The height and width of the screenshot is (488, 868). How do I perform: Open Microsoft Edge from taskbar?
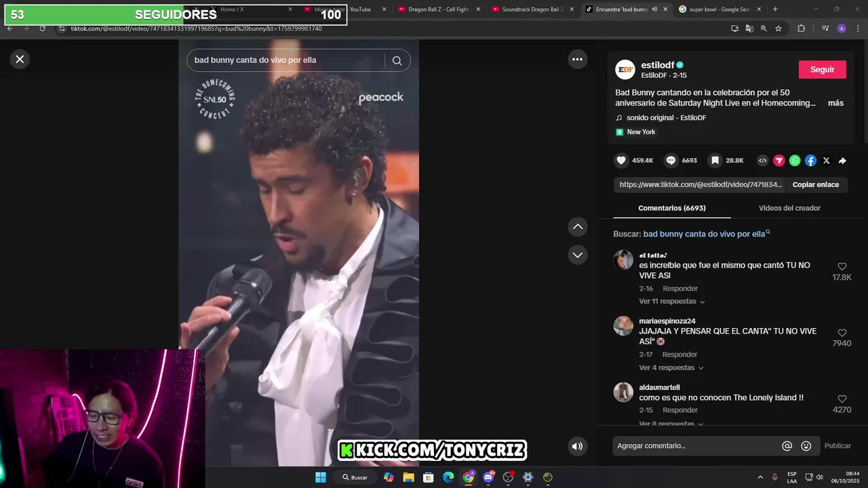(448, 477)
